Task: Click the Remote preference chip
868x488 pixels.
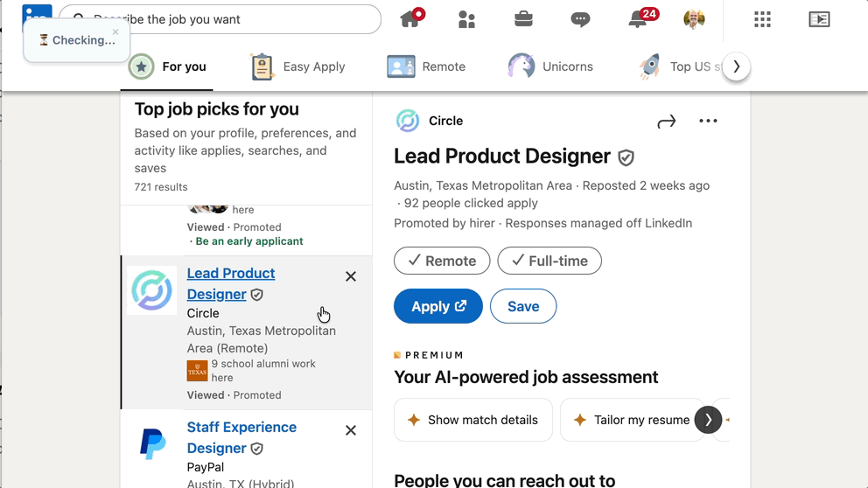Action: (x=442, y=261)
